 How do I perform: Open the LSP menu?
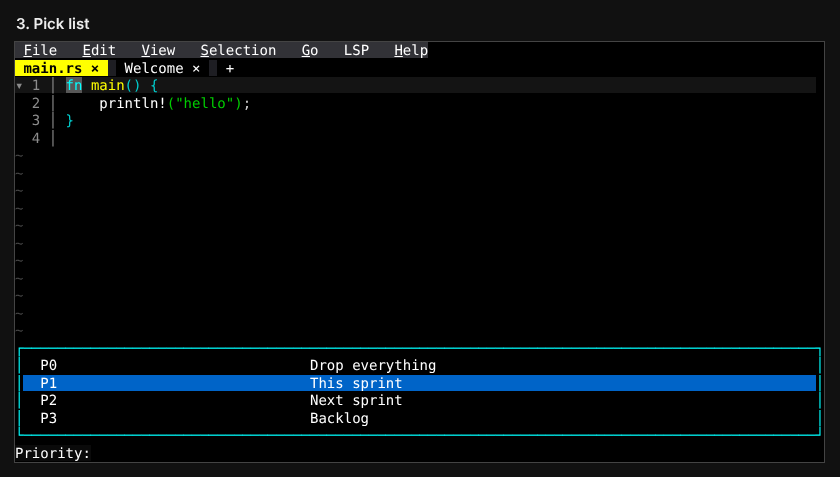356,50
